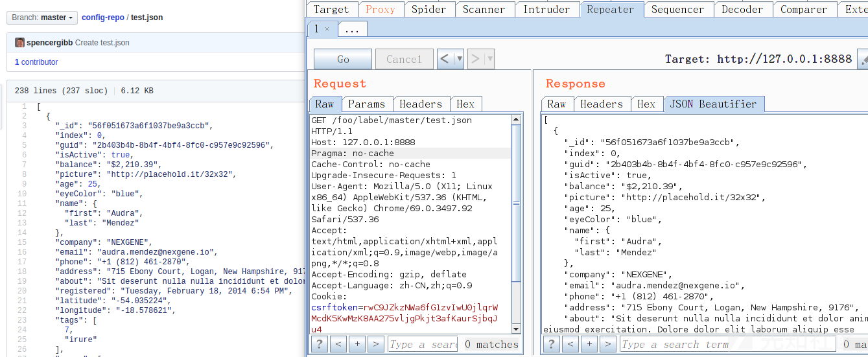This screenshot has width=868, height=357.
Task: Open the Branch: master dropdown
Action: point(43,17)
